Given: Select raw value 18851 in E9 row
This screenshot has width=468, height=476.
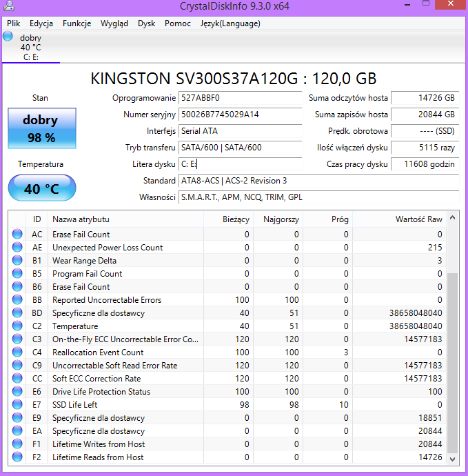Looking at the screenshot, I should point(430,418).
